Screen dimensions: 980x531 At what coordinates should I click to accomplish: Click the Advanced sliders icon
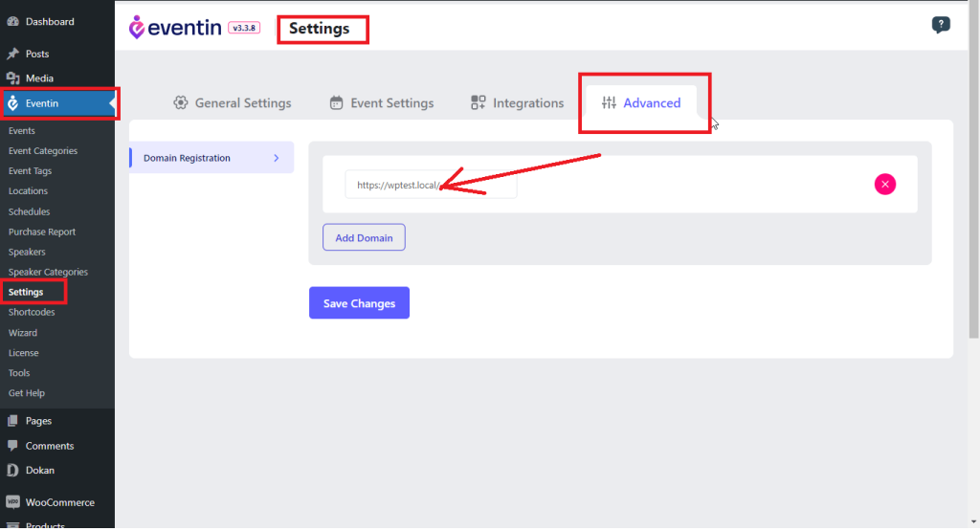click(609, 102)
